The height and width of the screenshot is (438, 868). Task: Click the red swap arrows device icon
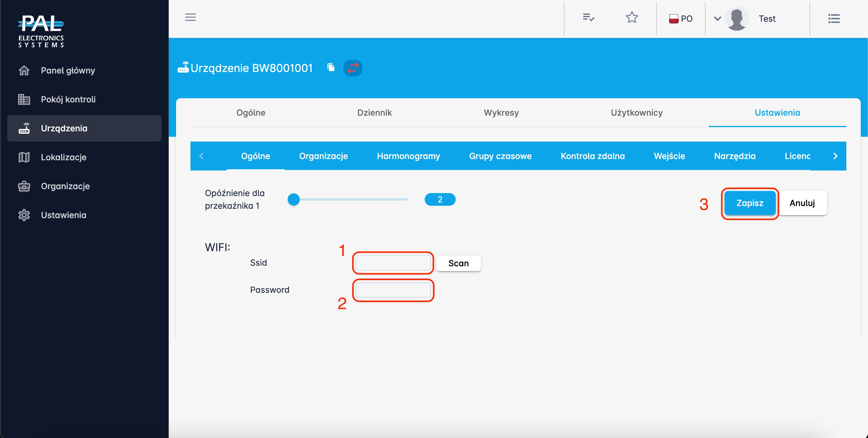pyautogui.click(x=353, y=68)
